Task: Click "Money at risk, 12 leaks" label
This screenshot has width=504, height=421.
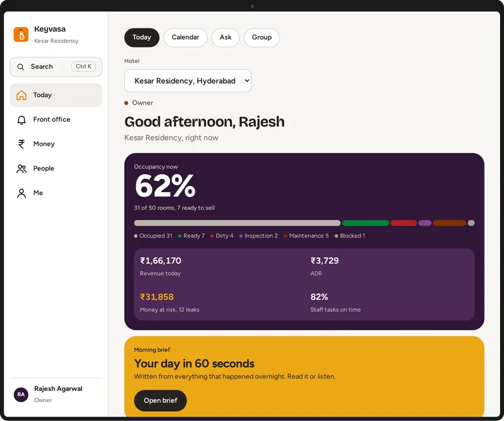Action: 169,309
